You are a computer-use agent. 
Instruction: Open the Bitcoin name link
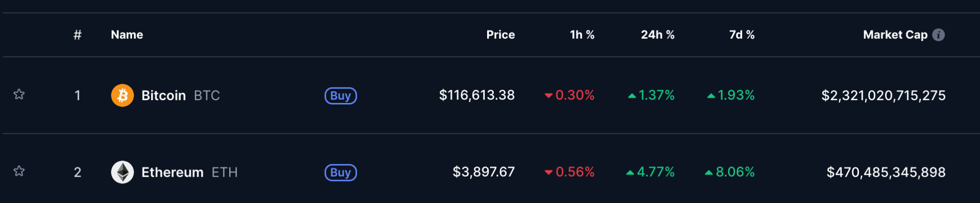point(164,95)
